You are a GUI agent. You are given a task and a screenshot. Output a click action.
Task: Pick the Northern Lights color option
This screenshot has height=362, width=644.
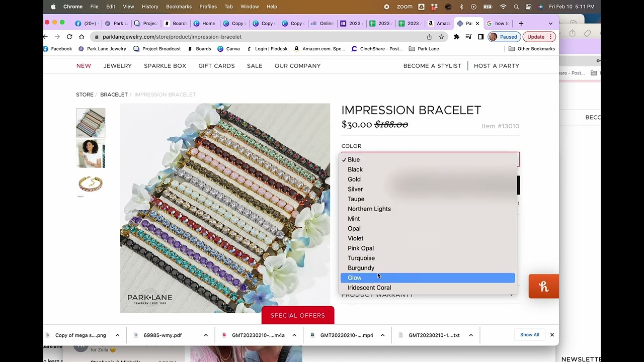click(428, 209)
